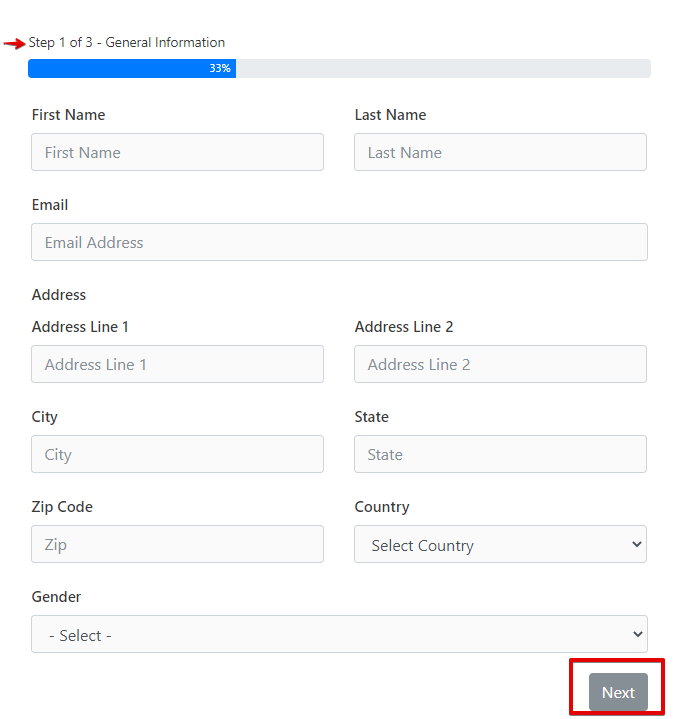This screenshot has height=719, width=679.
Task: Focus the First Name input field
Action: point(177,152)
